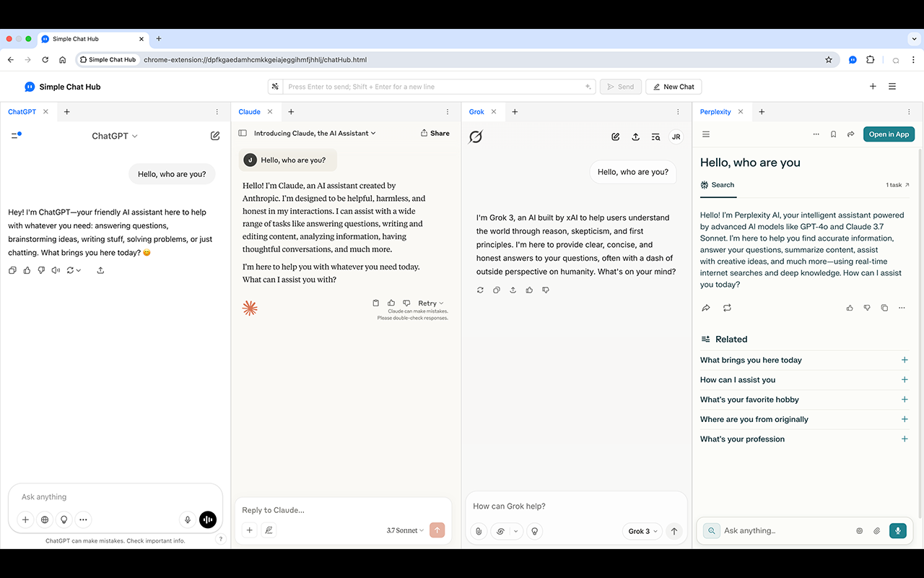
Task: Expand the ChatGPT model dropdown
Action: tap(115, 136)
